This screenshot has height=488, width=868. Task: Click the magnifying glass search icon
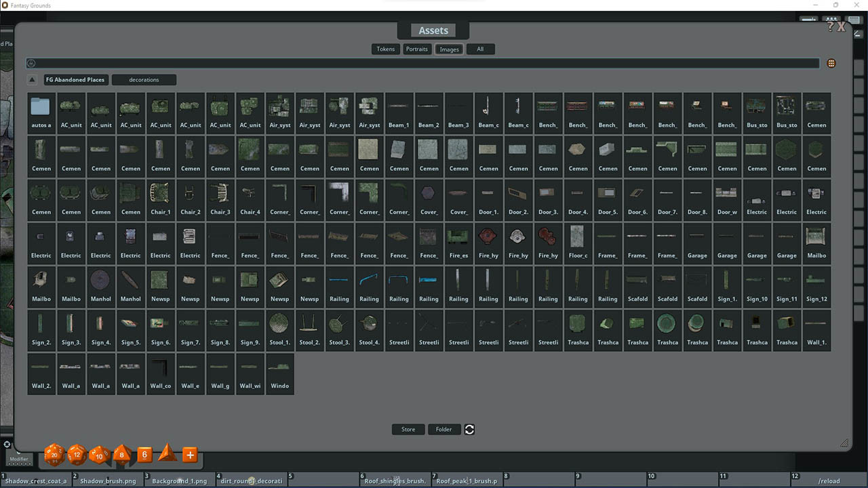31,62
